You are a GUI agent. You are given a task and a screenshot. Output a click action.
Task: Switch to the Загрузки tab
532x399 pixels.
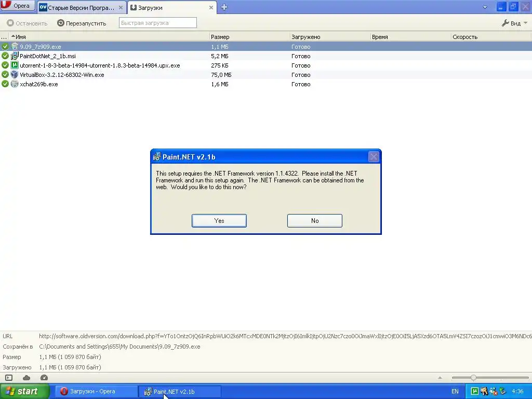(172, 7)
